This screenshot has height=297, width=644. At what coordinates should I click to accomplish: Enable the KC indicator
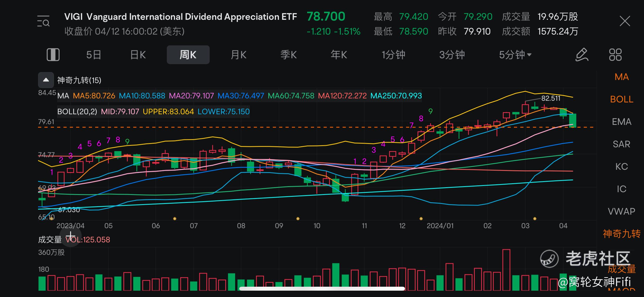pyautogui.click(x=622, y=167)
